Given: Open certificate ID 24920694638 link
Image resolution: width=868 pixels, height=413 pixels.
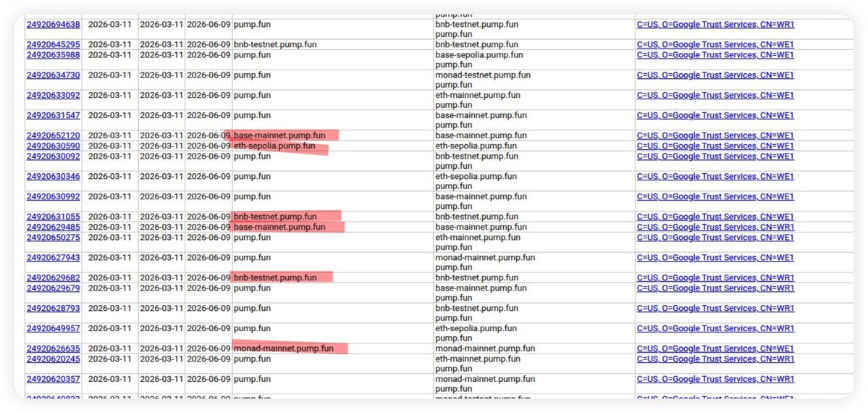Looking at the screenshot, I should [x=54, y=25].
